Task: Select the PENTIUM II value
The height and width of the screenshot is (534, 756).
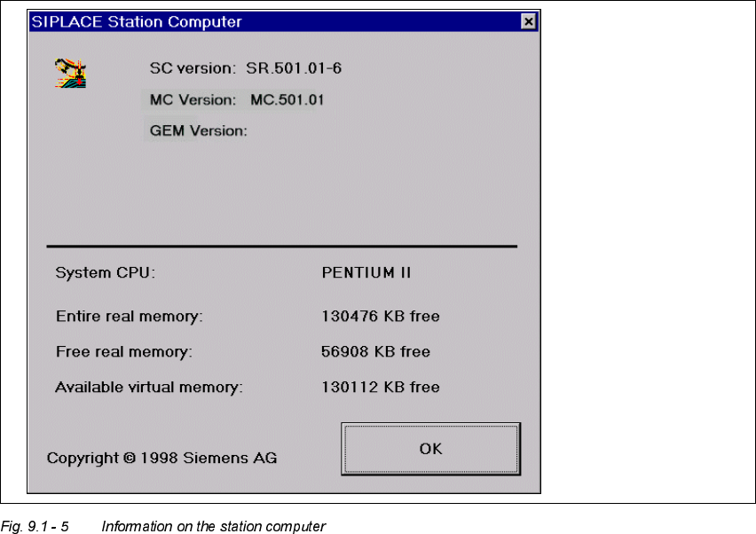Action: tap(366, 273)
